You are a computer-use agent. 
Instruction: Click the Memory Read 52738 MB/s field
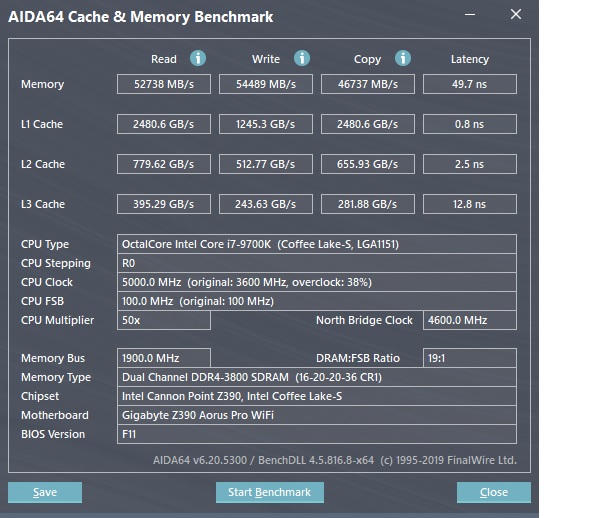coord(164,85)
